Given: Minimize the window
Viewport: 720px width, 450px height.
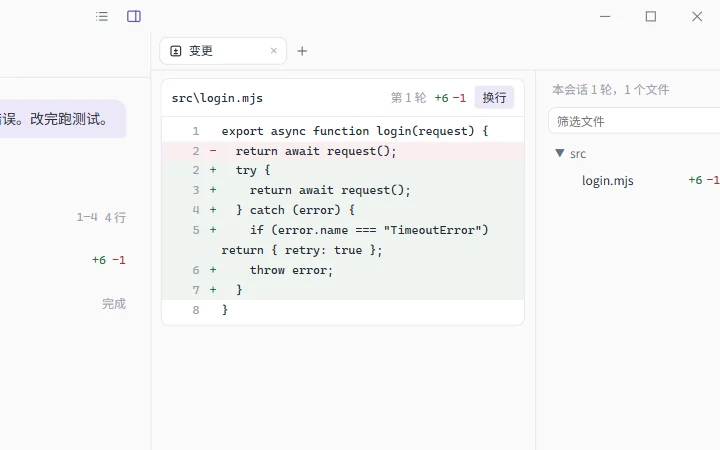Looking at the screenshot, I should [605, 17].
